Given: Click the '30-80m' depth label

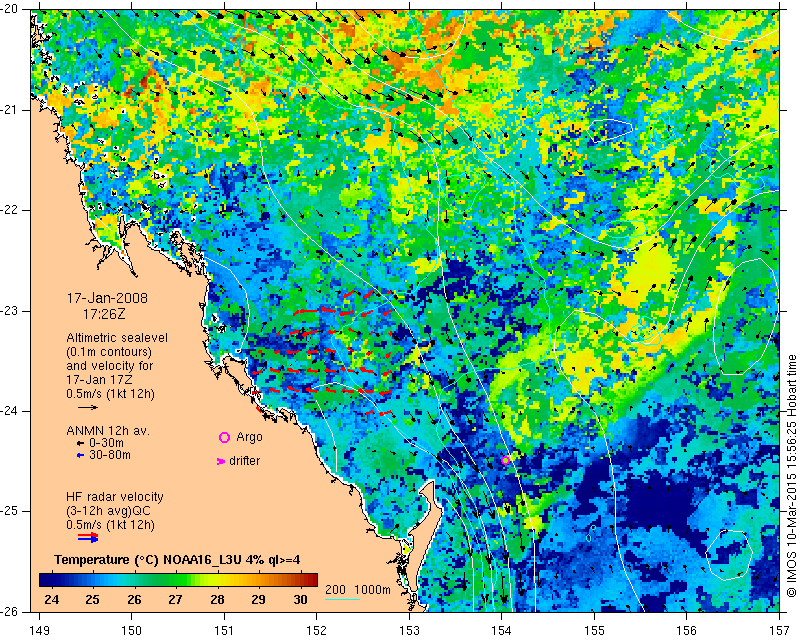Looking at the screenshot, I should tap(110, 455).
